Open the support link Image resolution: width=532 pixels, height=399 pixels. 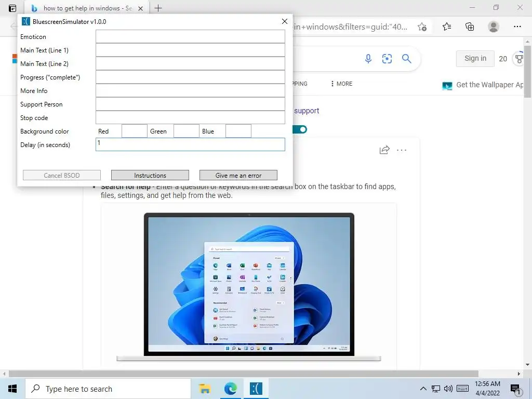pos(307,111)
